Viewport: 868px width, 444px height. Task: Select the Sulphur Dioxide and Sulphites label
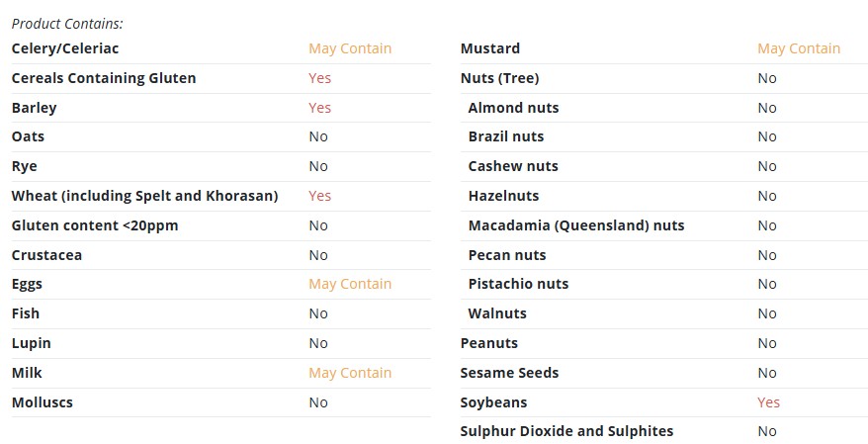tap(566, 431)
